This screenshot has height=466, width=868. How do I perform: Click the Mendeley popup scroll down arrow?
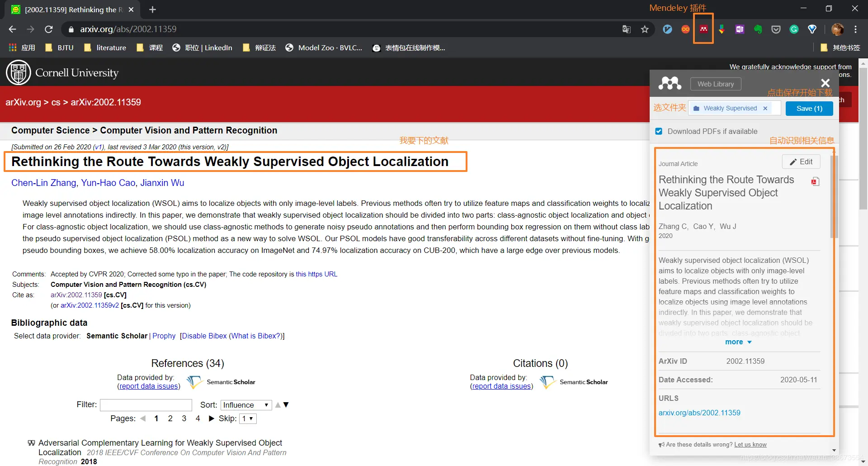[x=834, y=450]
